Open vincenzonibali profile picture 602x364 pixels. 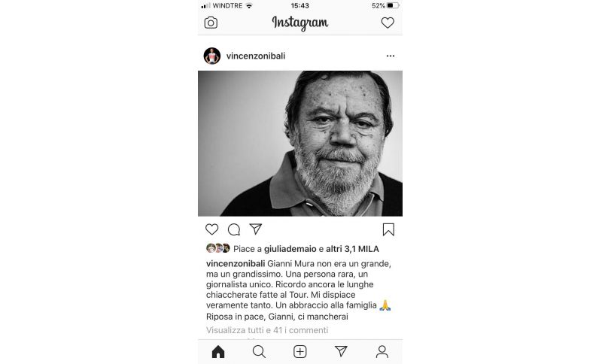[212, 56]
